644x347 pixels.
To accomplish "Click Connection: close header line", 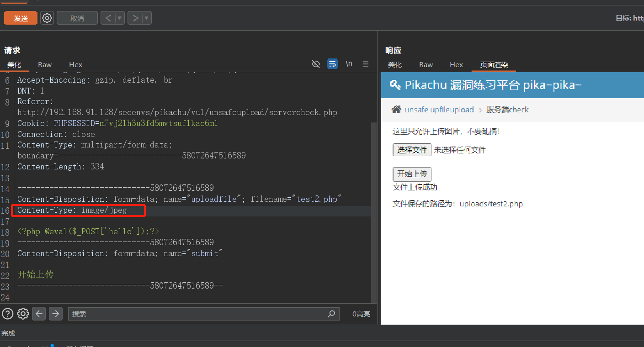I will pos(56,134).
